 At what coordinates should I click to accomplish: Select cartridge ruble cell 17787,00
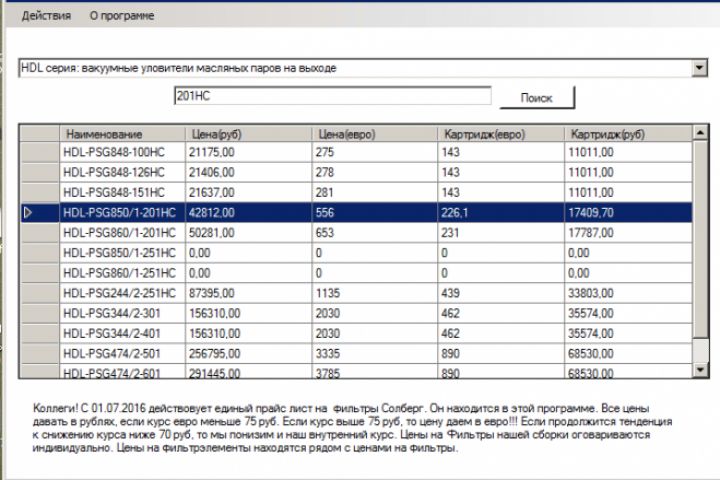[x=628, y=232]
